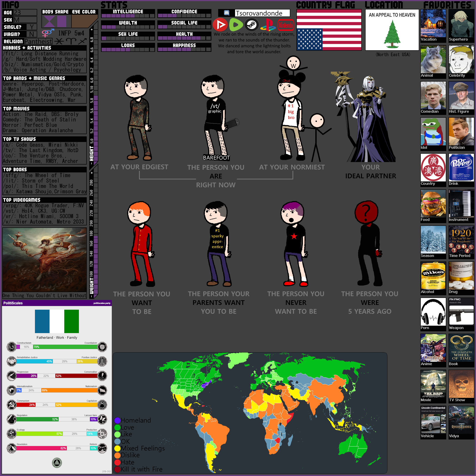Click the upside-down American flag image

tap(329, 30)
